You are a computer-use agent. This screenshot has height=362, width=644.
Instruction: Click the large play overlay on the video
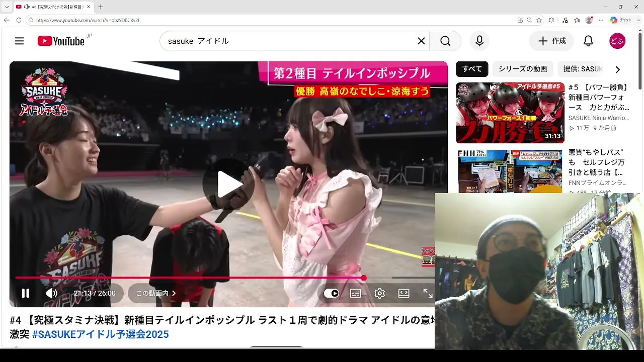pyautogui.click(x=228, y=185)
